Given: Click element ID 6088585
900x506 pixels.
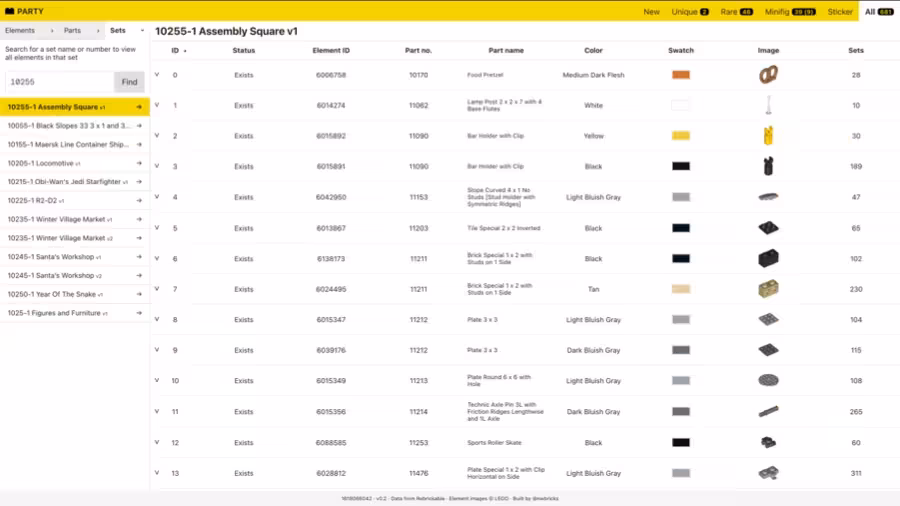Looking at the screenshot, I should (331, 443).
